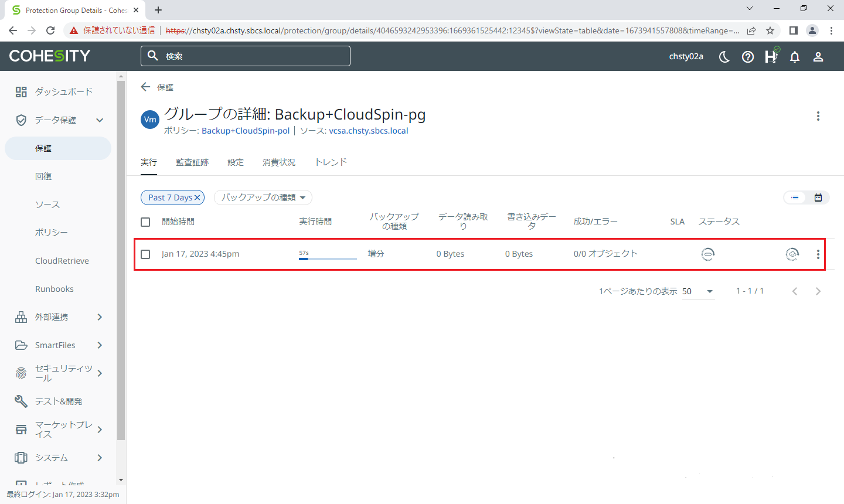Image resolution: width=844 pixels, height=504 pixels.
Task: Open a new browser tab
Action: [x=158, y=10]
